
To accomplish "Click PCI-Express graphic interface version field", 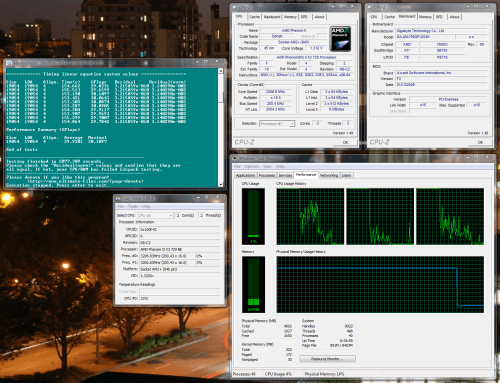I will pyautogui.click(x=449, y=99).
